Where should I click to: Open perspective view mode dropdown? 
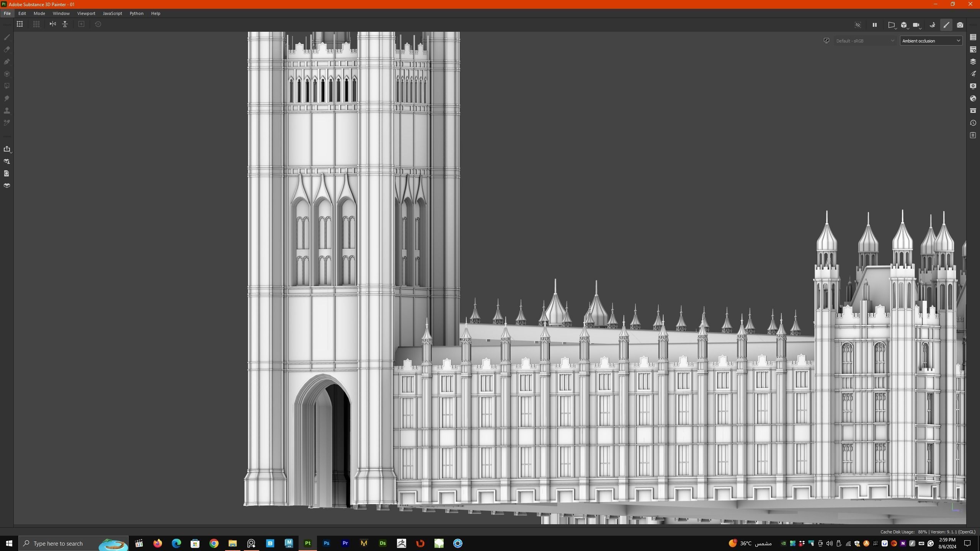(892, 25)
